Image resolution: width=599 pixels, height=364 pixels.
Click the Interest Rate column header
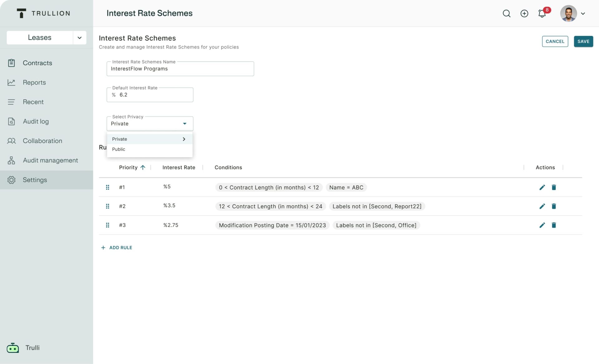179,167
